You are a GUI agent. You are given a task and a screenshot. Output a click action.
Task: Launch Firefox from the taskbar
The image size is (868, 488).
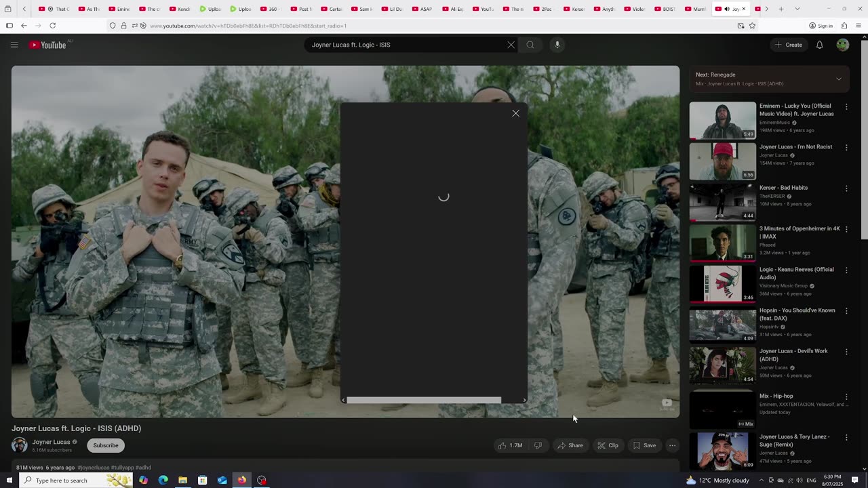pos(241,480)
